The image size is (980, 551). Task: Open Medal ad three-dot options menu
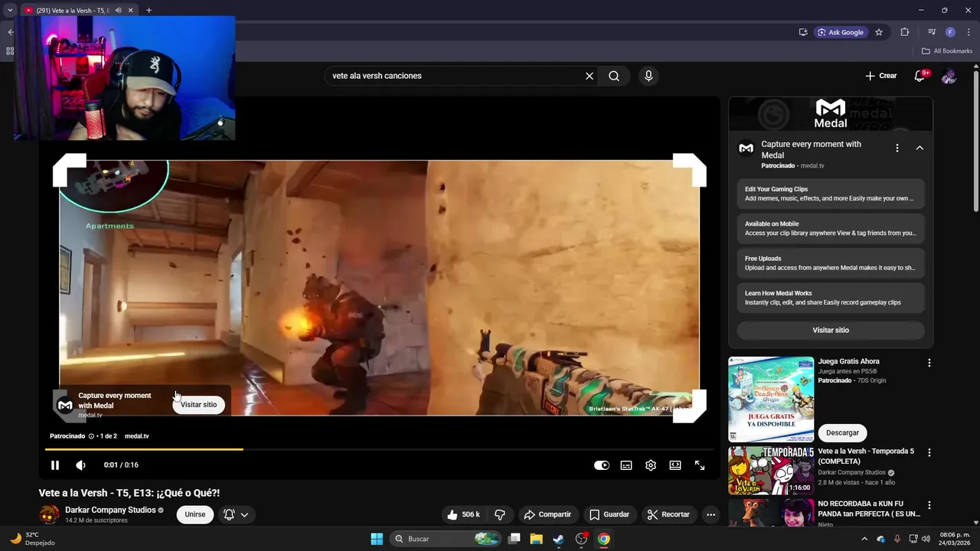(897, 148)
